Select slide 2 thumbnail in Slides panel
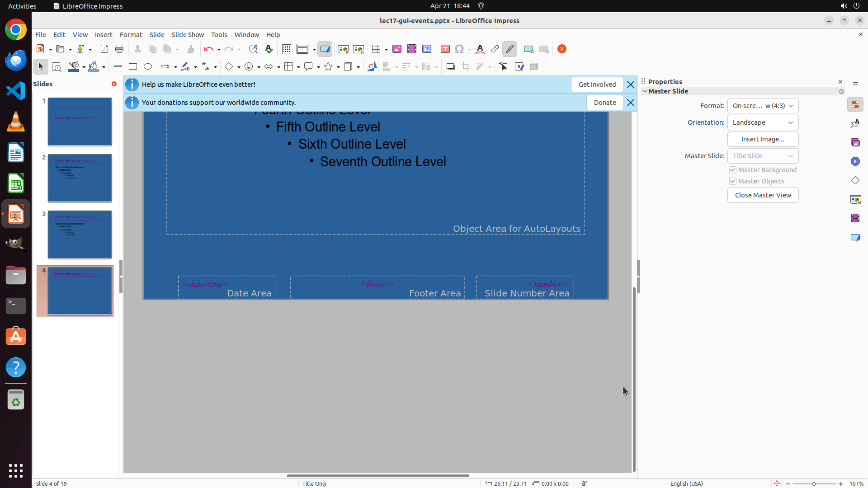 pyautogui.click(x=80, y=178)
